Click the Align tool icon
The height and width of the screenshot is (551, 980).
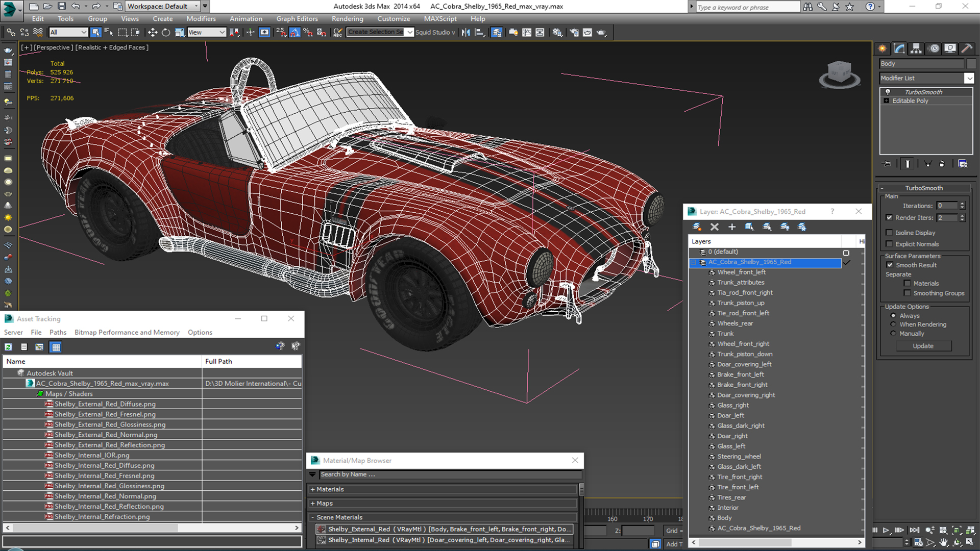[480, 32]
